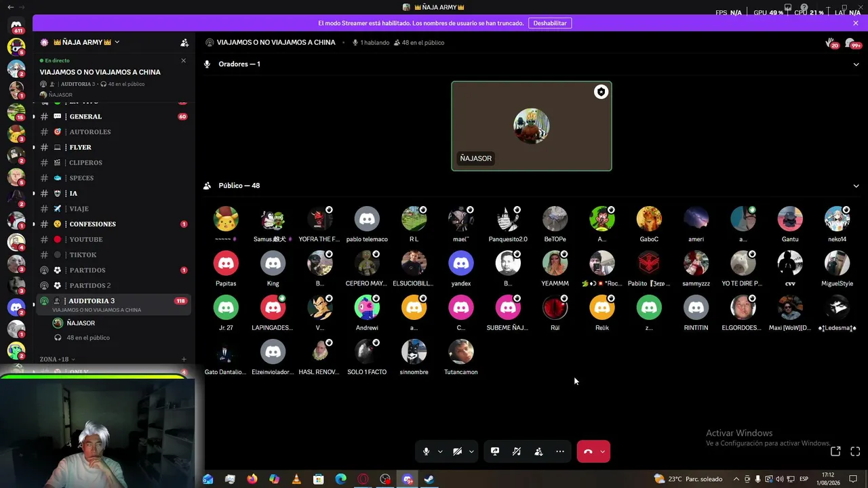Click audience member GaboC's avatar
The width and height of the screenshot is (868, 488).
pyautogui.click(x=649, y=219)
